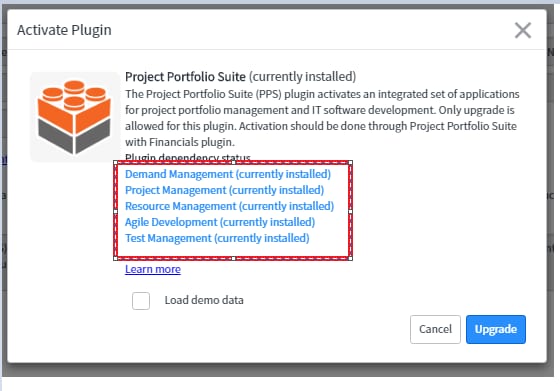Cancel the plugin activation
This screenshot has height=391, width=560.
pyautogui.click(x=435, y=329)
